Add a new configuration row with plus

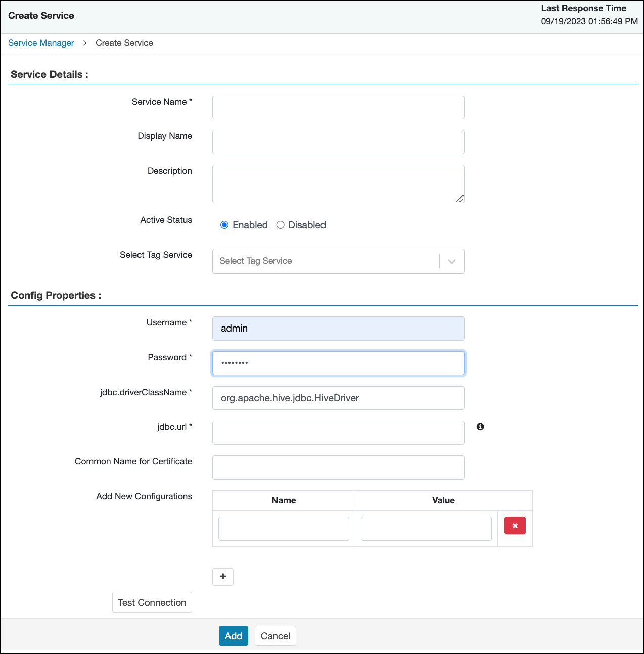pyautogui.click(x=223, y=577)
